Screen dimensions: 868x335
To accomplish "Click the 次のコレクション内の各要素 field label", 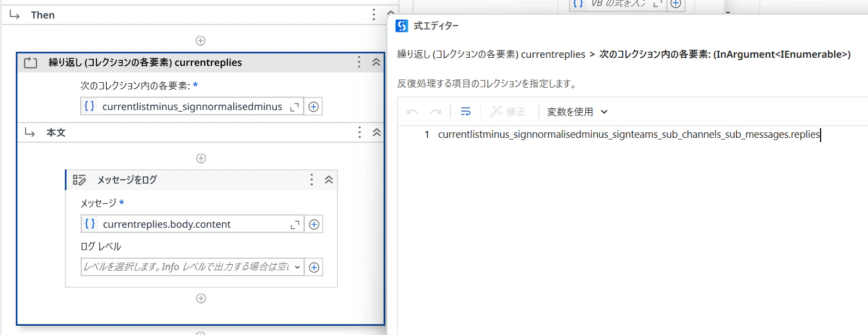I will (x=135, y=86).
